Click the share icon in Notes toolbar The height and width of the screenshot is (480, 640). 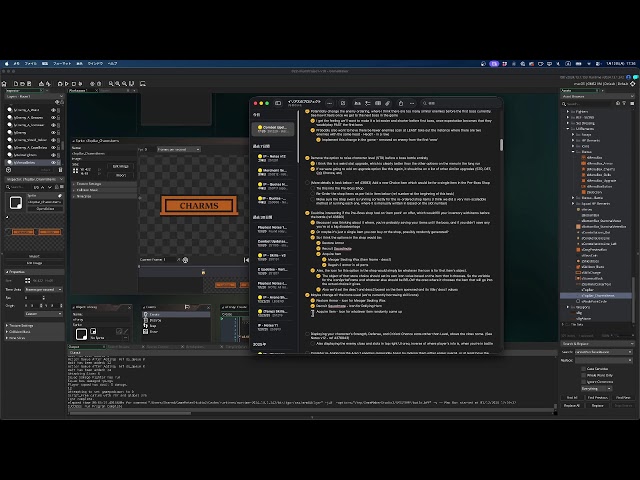(401, 103)
